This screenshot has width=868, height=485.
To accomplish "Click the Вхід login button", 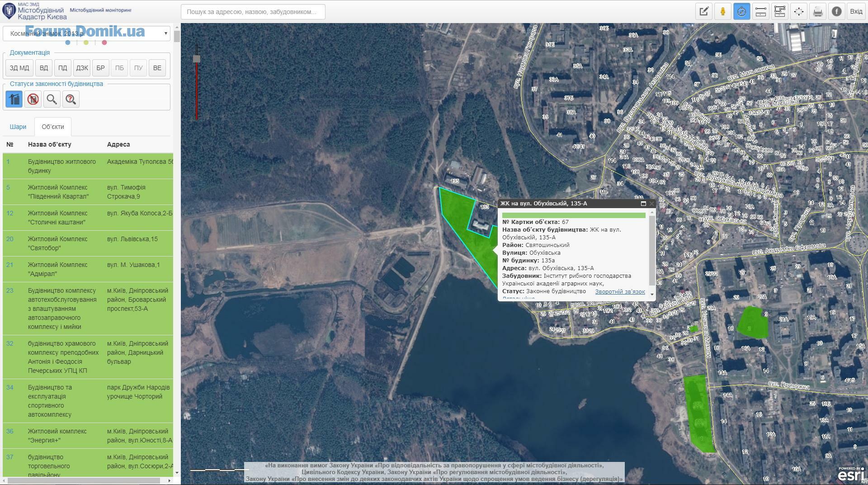I will [x=856, y=11].
